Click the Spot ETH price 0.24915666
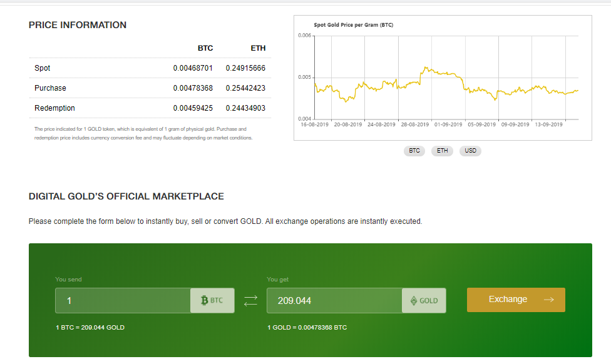 (245, 68)
